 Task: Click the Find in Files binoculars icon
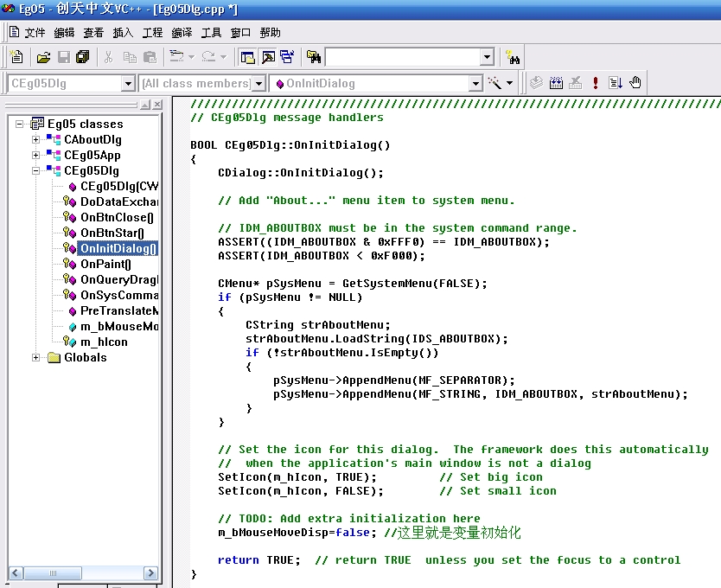(x=314, y=57)
